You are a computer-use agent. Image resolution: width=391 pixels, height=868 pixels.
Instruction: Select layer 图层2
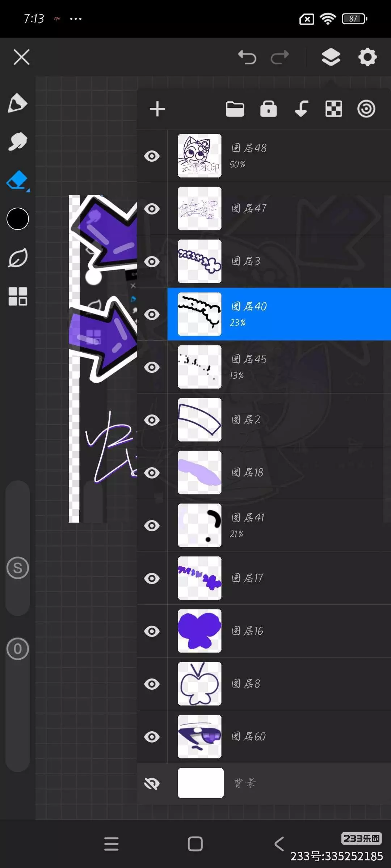(x=279, y=420)
